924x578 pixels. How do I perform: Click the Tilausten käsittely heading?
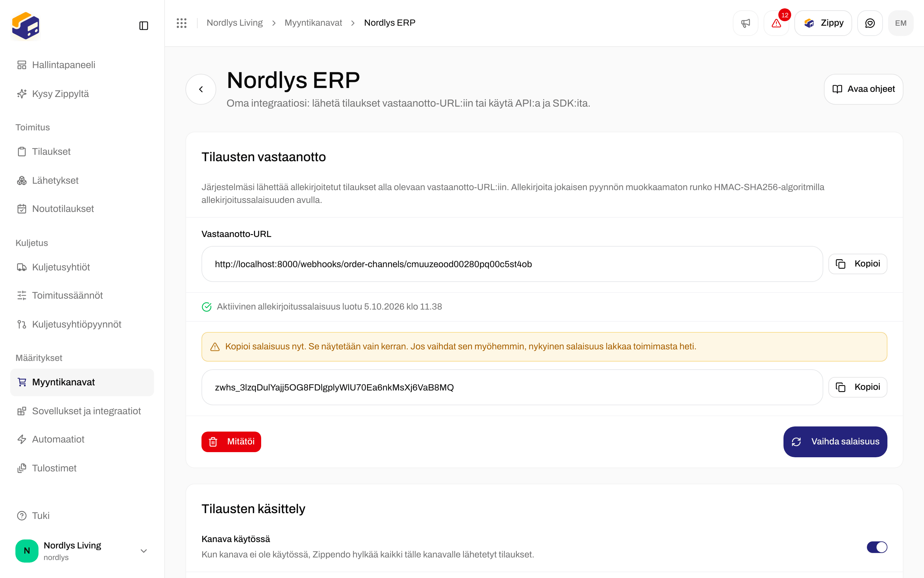[x=253, y=509]
